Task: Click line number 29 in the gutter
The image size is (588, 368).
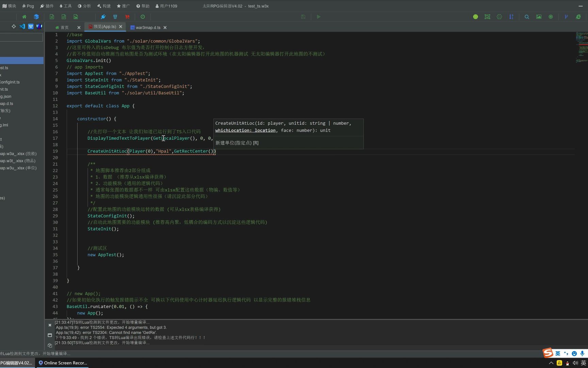Action: click(55, 216)
